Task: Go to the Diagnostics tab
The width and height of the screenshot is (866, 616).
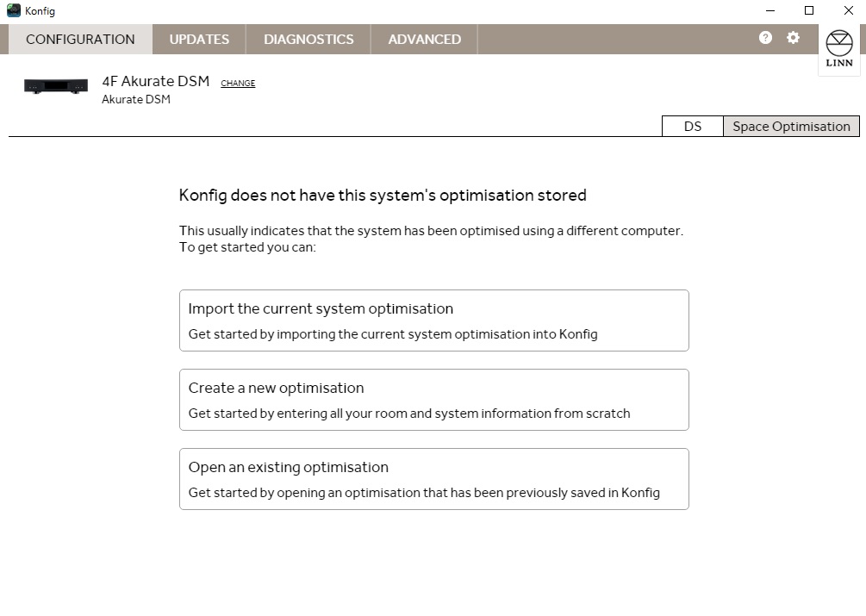Action: point(308,39)
